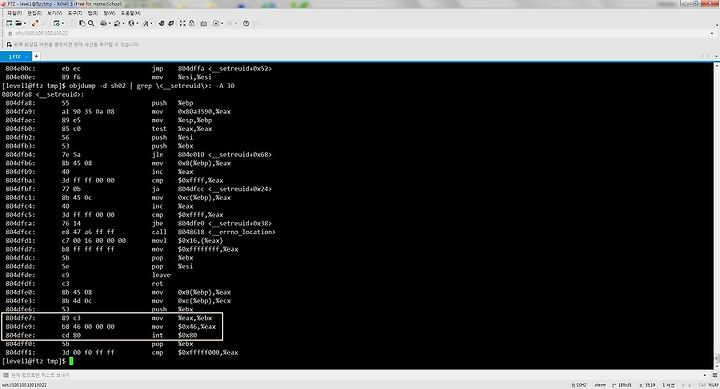This screenshot has height=389, width=720.
Task: Click the Xftp file transfer icon
Action: point(161,23)
